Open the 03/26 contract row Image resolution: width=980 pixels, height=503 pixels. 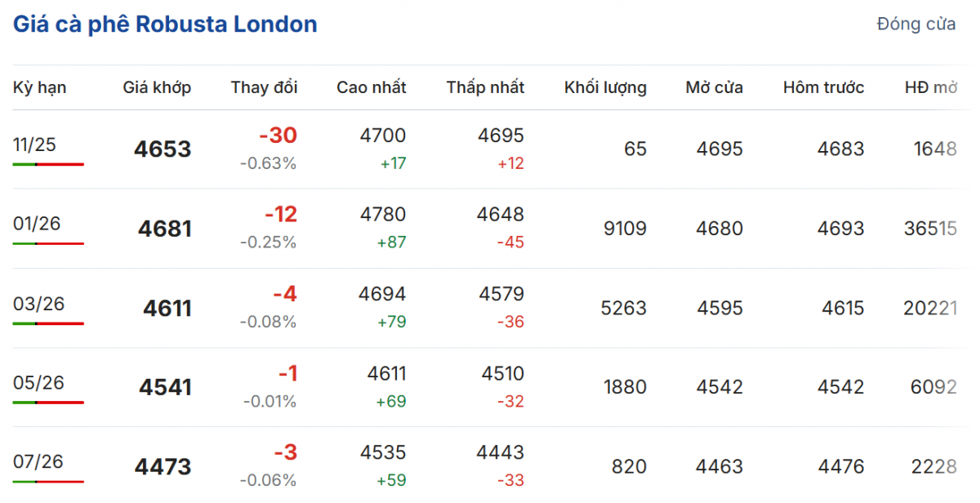click(x=38, y=304)
